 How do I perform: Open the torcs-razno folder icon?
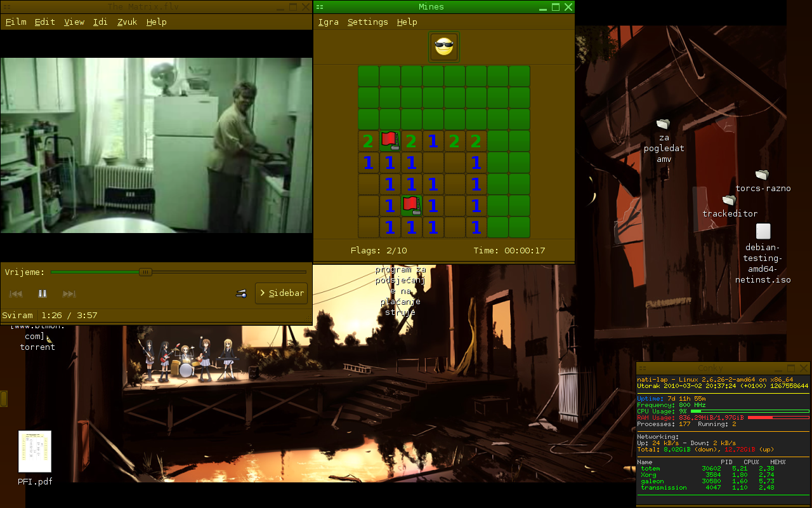[x=762, y=175]
